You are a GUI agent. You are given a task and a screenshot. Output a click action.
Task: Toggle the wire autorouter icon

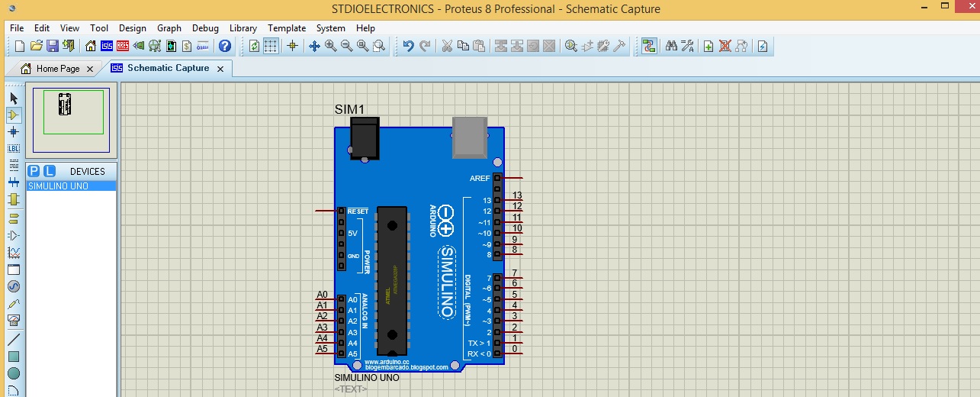(x=649, y=46)
